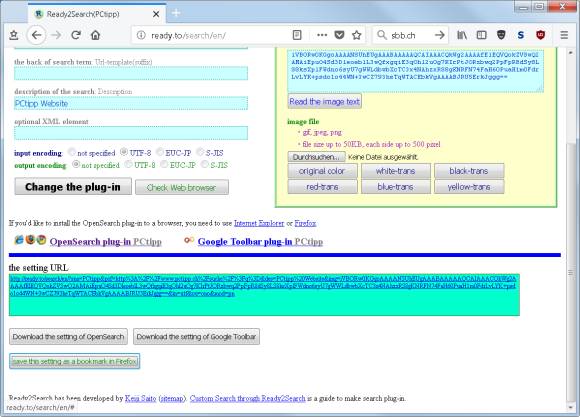The width and height of the screenshot is (580, 417).
Task: Select the Ready2Search(PCtipp) tab
Action: (97, 14)
